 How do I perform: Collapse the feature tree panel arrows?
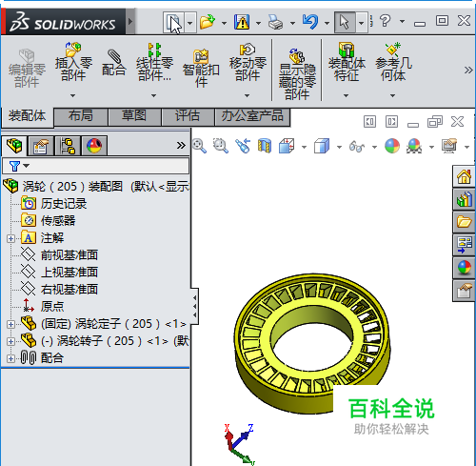click(194, 307)
